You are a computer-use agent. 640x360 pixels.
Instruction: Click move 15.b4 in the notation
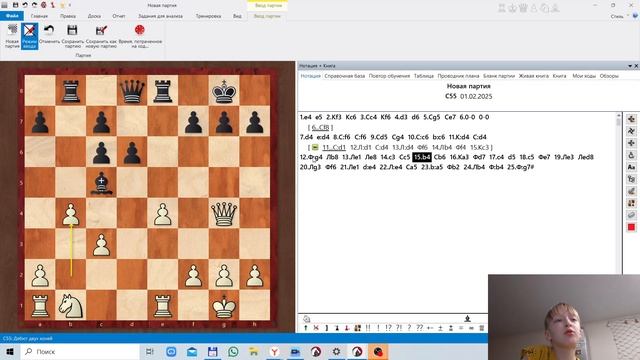pos(422,157)
